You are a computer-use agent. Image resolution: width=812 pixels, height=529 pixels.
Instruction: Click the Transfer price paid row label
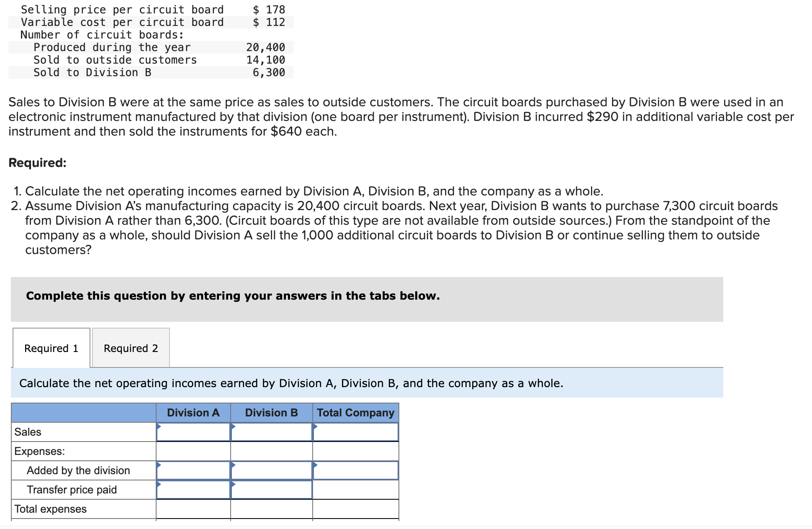click(72, 490)
